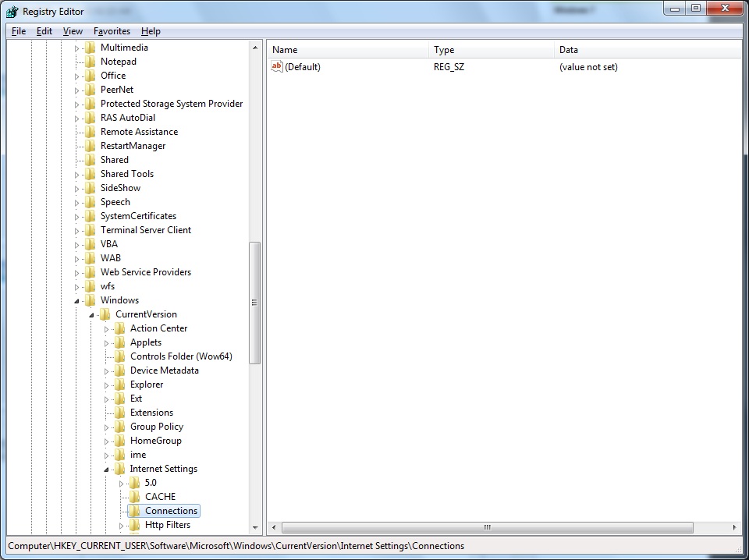Open the View menu

73,31
